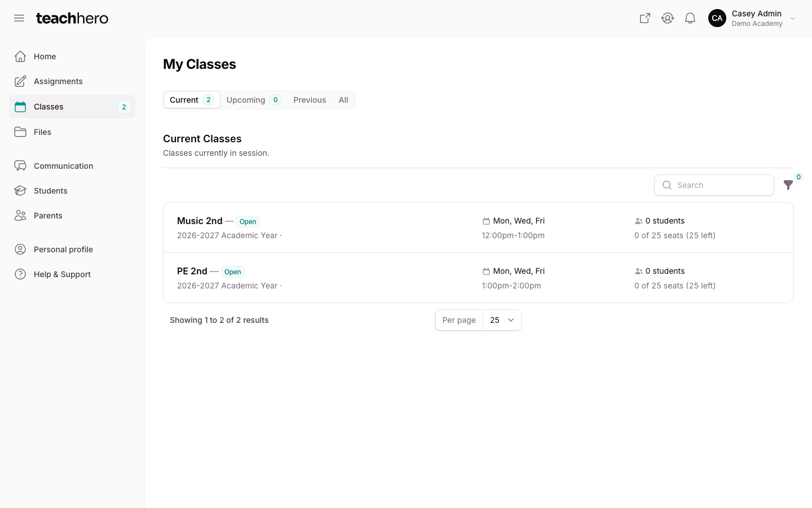Switch to the All tab
This screenshot has width=812, height=508.
tap(343, 100)
